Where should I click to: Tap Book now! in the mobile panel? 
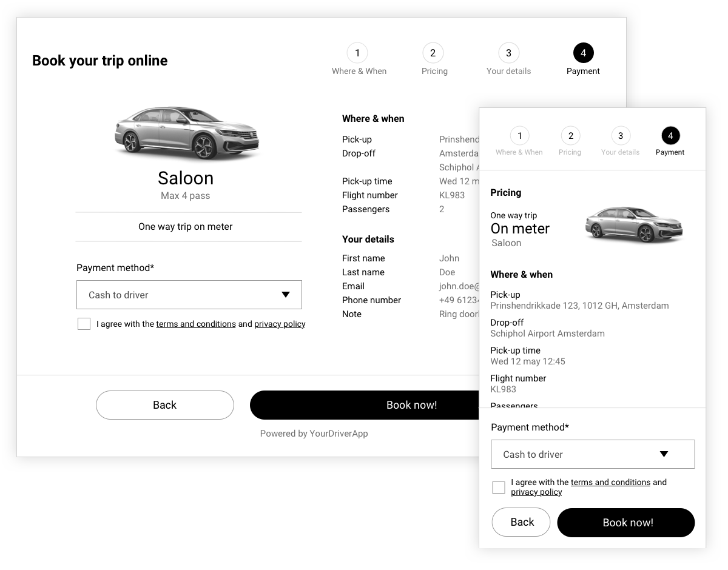point(626,523)
